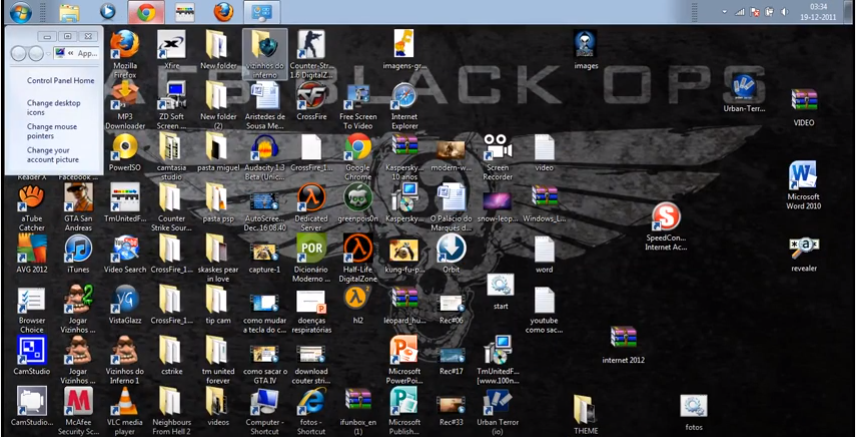Open GTA San Andreas shortcut
Viewport: 856px width, 437px height.
point(78,208)
